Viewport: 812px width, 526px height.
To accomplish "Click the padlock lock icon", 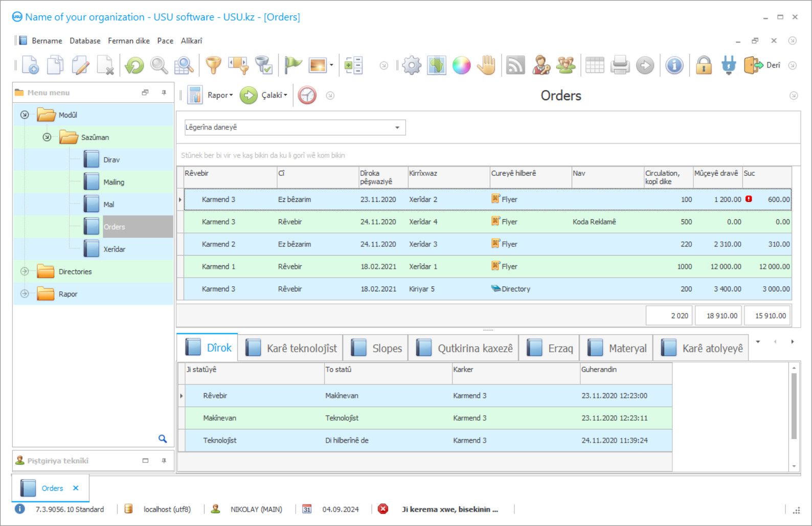I will pyautogui.click(x=704, y=65).
